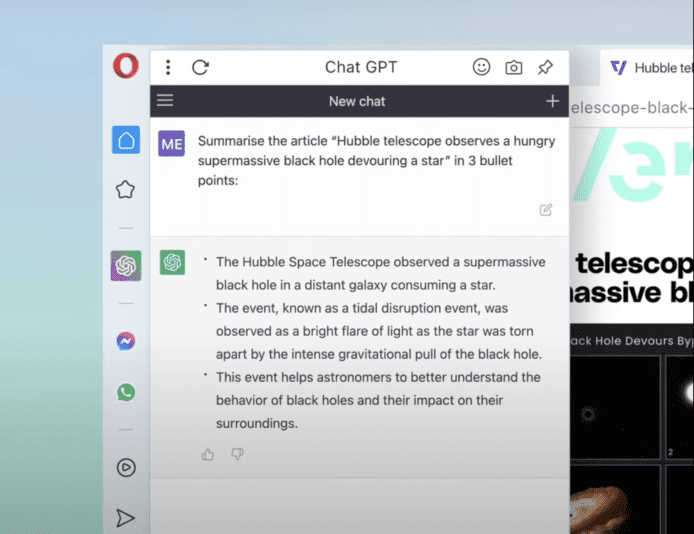Click the smiley face feedback icon

coord(482,67)
